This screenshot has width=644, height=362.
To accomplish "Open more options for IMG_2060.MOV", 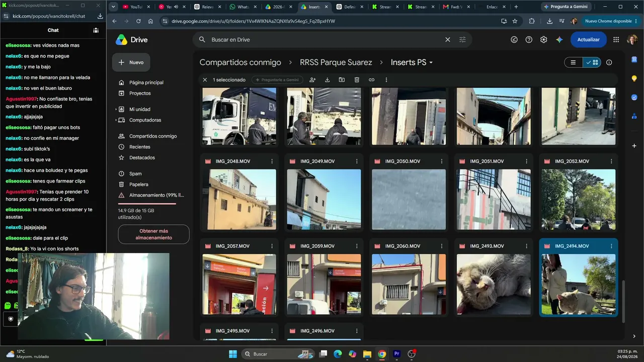I will coord(442,246).
